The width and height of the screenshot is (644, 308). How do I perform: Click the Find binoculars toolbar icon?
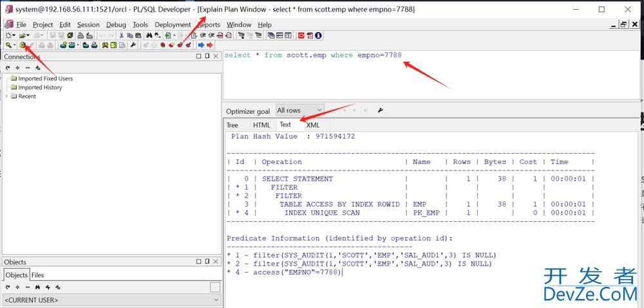(x=149, y=35)
